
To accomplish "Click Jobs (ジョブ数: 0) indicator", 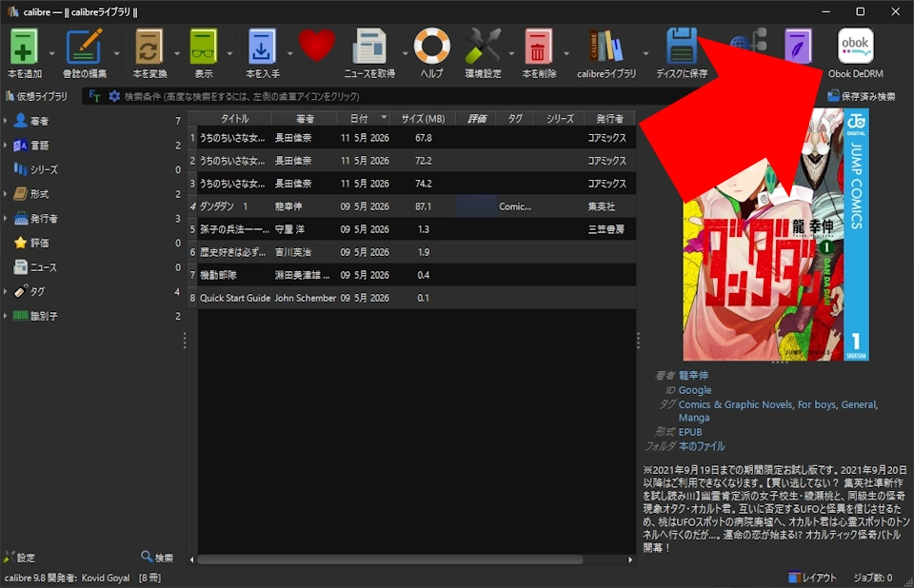I will tap(873, 578).
